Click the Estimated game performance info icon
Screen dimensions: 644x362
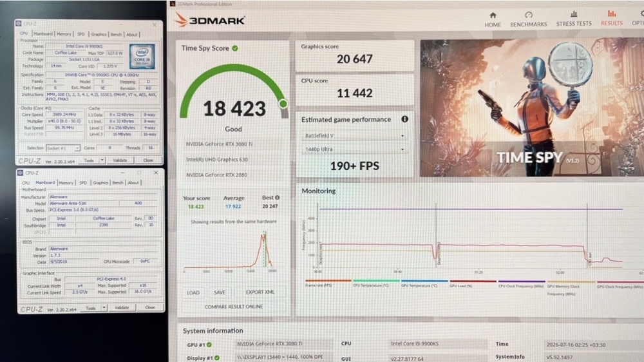pyautogui.click(x=404, y=119)
